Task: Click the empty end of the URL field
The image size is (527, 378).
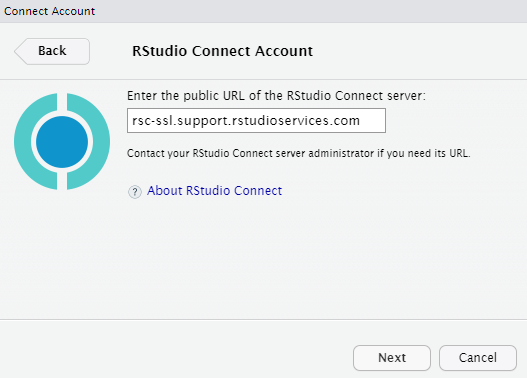Action: coord(372,120)
